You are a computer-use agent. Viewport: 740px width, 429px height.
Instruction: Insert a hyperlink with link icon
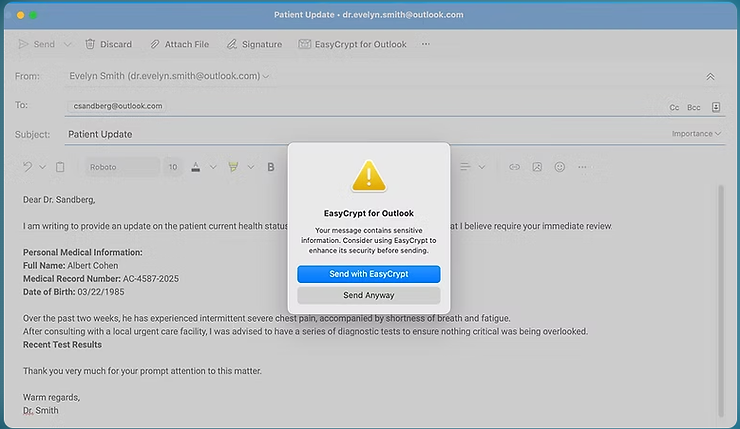tap(514, 167)
